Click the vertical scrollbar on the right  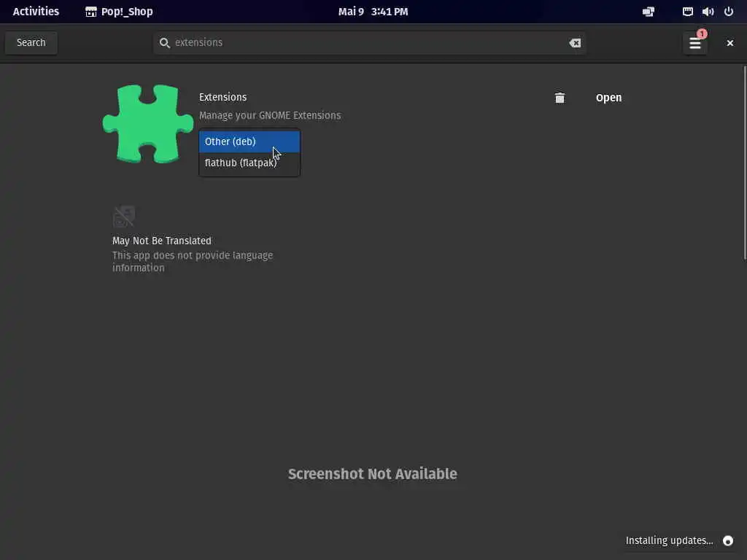click(x=745, y=163)
